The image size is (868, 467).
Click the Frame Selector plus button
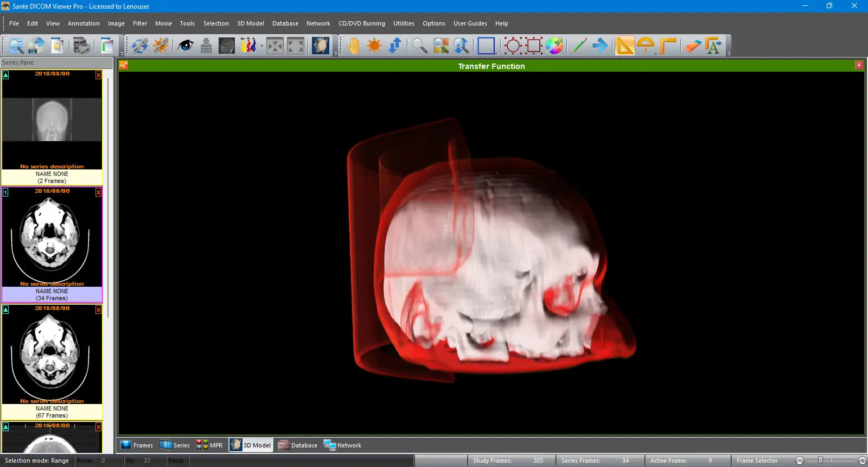pos(862,460)
